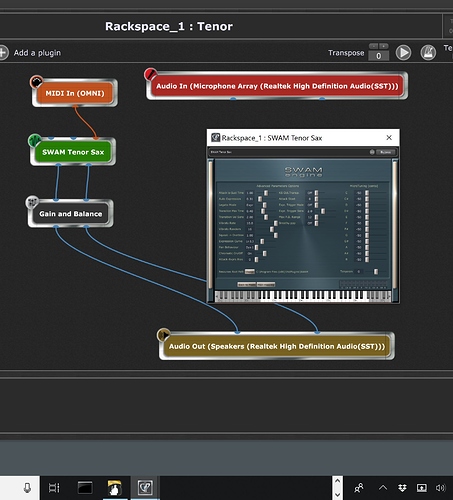Viewport: 453px width, 500px height.
Task: Click the Transpose value field
Action: pyautogui.click(x=378, y=56)
